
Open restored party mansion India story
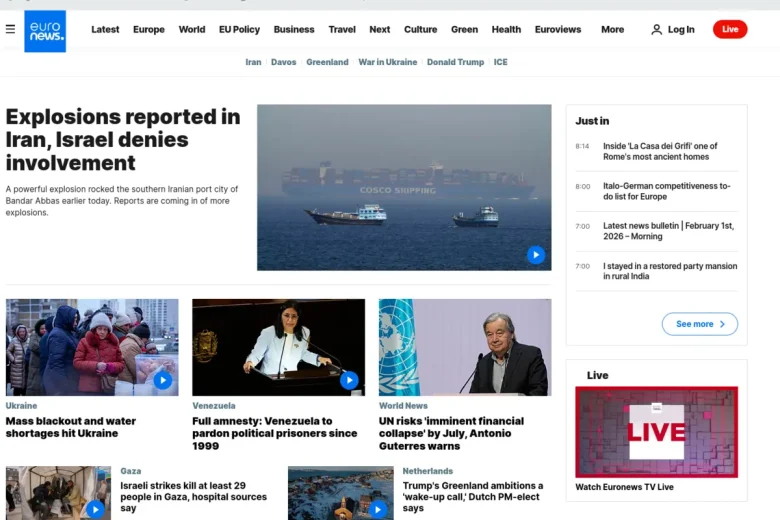click(670, 271)
